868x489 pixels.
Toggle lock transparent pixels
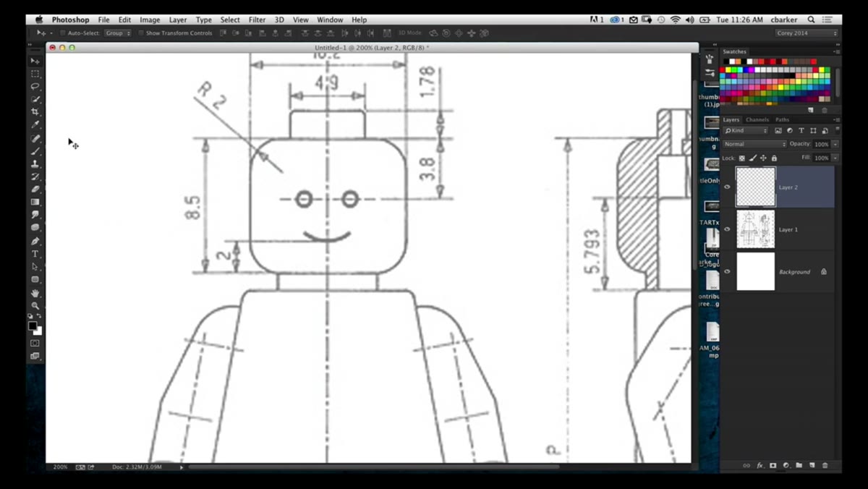pos(742,158)
